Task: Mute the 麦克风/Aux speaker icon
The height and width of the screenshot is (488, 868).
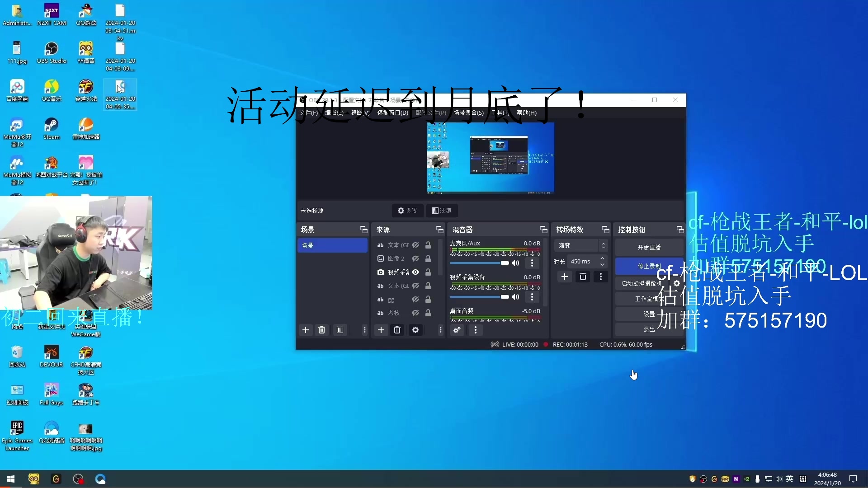Action: [x=515, y=263]
